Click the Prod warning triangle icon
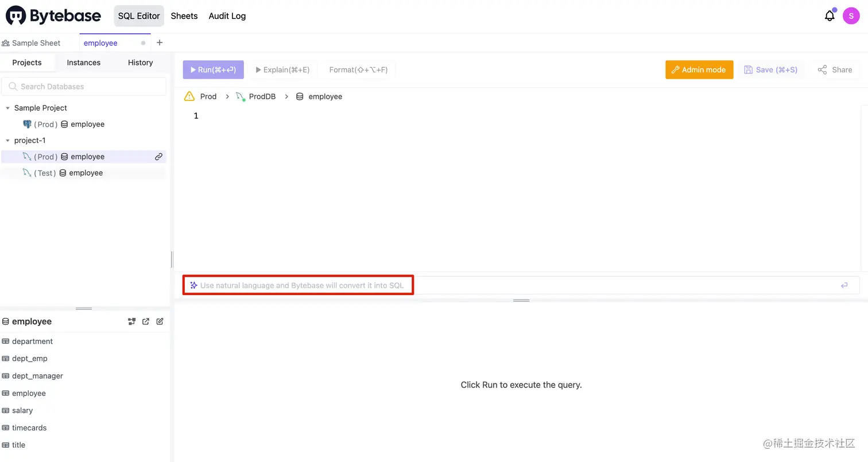Screen dimensions: 868x462 click(x=189, y=96)
